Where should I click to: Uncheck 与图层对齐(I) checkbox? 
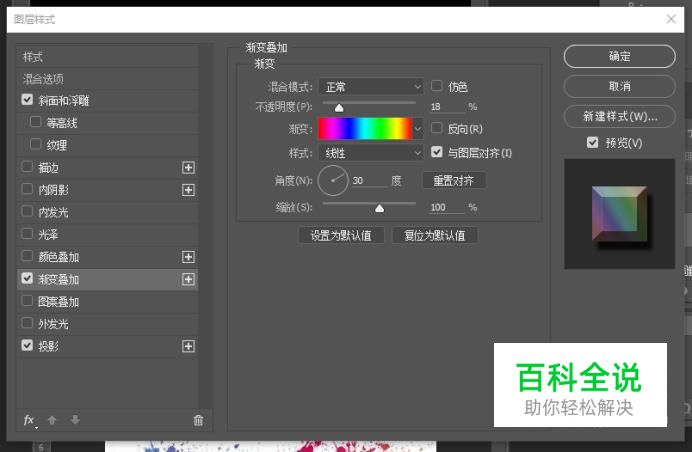pyautogui.click(x=436, y=152)
